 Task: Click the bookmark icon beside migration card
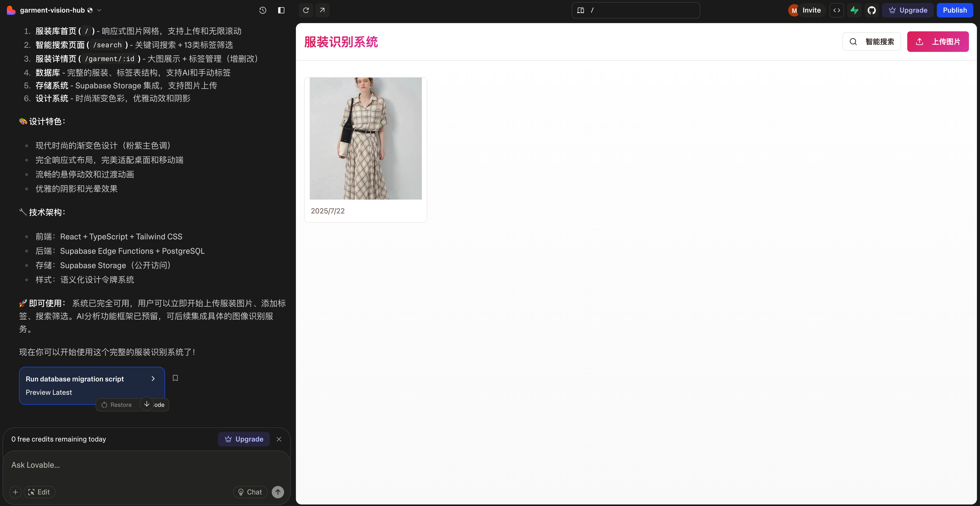[175, 378]
